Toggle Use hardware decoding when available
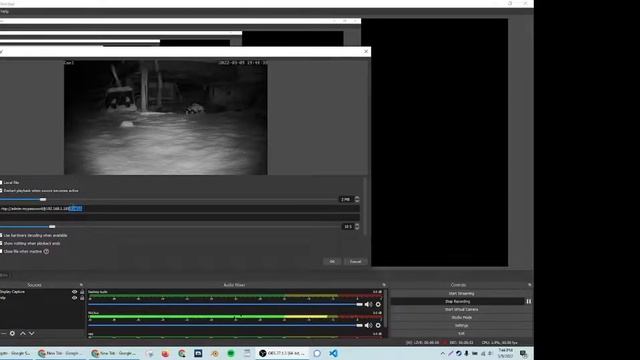This screenshot has height=360, width=640. click(x=1, y=236)
